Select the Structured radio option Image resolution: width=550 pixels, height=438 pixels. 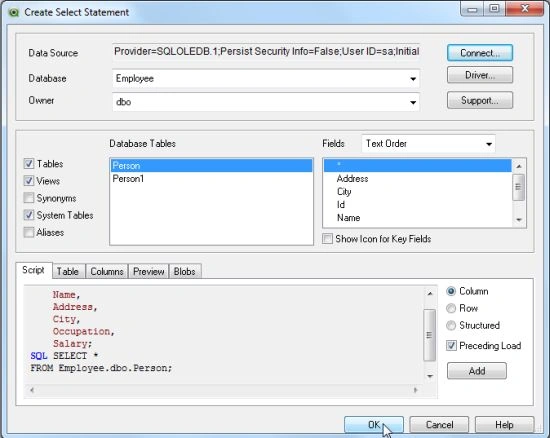point(451,325)
